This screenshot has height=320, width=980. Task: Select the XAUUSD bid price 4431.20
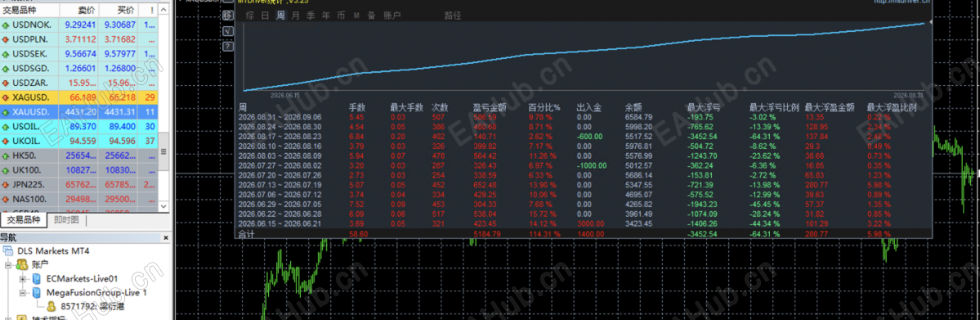(x=81, y=112)
